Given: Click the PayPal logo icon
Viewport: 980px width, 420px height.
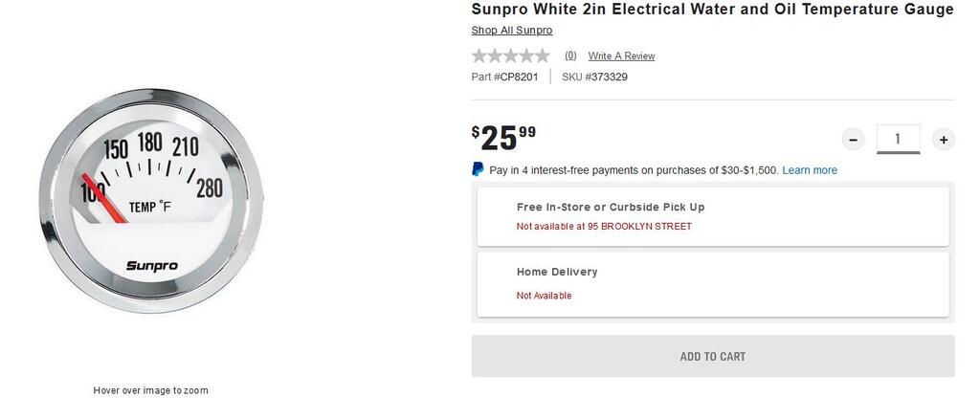Looking at the screenshot, I should tap(478, 169).
